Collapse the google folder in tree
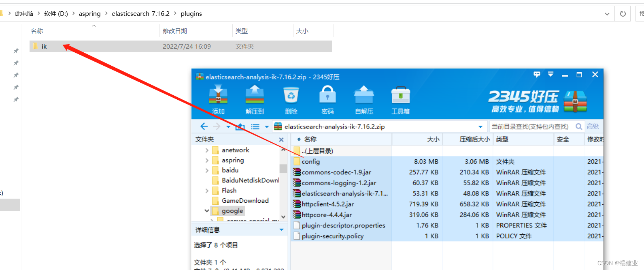Viewport: 644px width, 270px height. (207, 211)
